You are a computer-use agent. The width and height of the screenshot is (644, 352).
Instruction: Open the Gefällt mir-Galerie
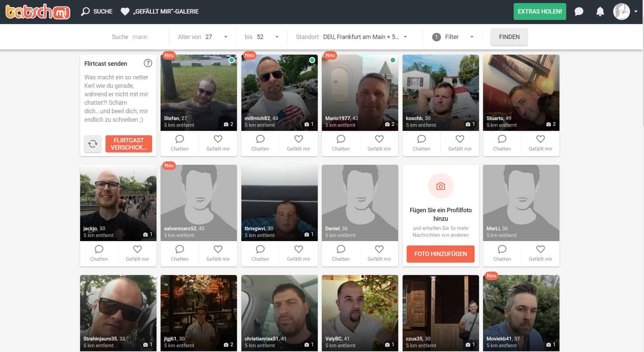click(x=160, y=12)
